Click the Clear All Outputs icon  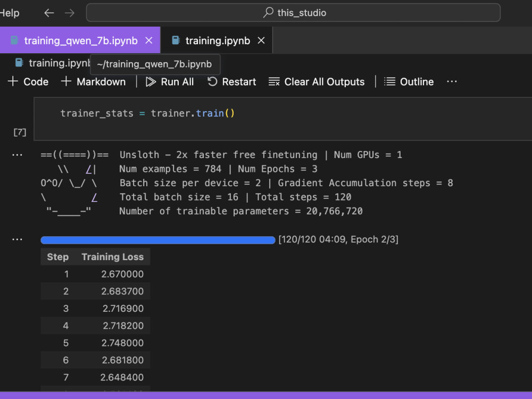tap(274, 82)
